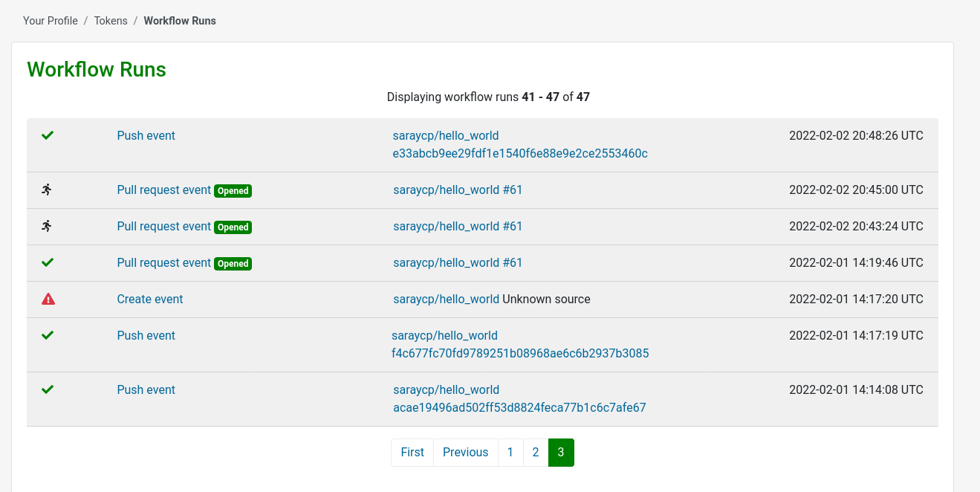Viewport: 980px width, 492px height.
Task: Open the Push event from 20:48:26
Action: [x=146, y=135]
